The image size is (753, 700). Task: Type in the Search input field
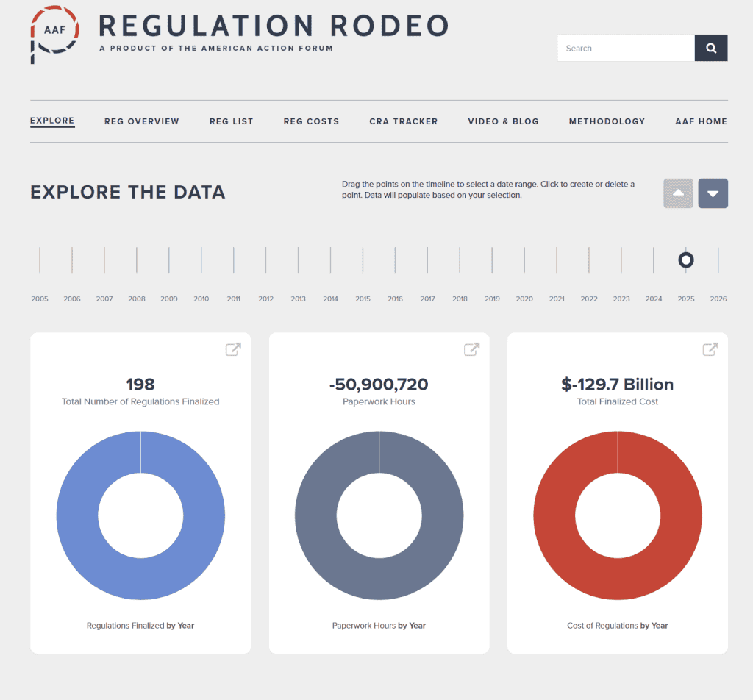point(625,49)
